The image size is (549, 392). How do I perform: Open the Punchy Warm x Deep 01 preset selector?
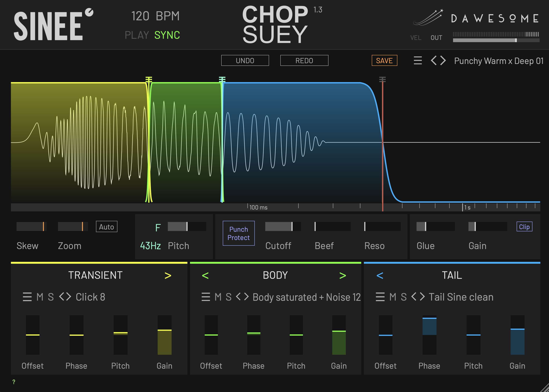[x=499, y=61]
